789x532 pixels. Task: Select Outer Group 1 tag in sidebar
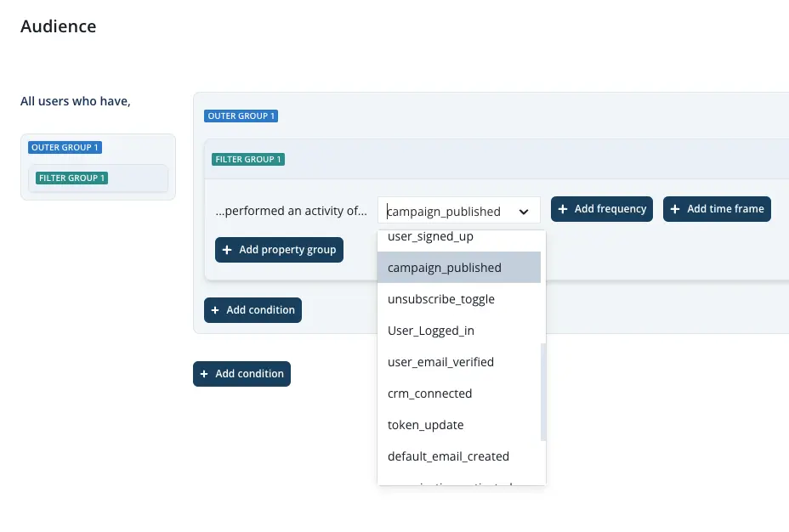(65, 147)
